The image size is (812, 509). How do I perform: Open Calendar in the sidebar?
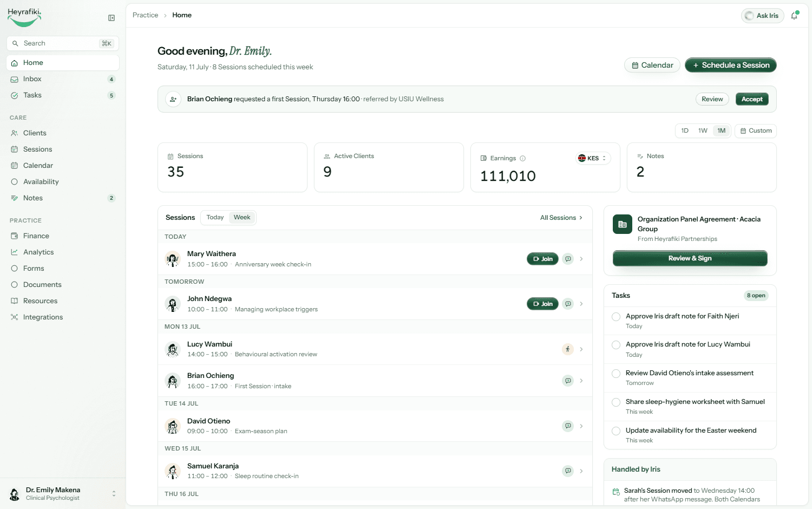(x=63, y=166)
